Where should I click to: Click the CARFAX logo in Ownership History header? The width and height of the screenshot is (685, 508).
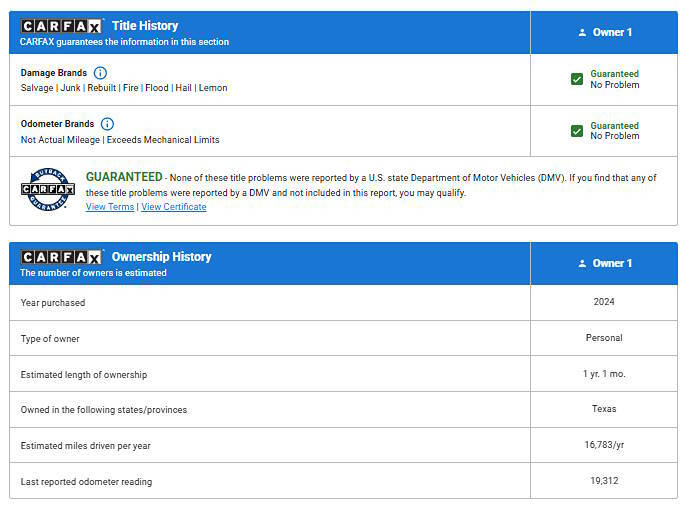(x=62, y=257)
